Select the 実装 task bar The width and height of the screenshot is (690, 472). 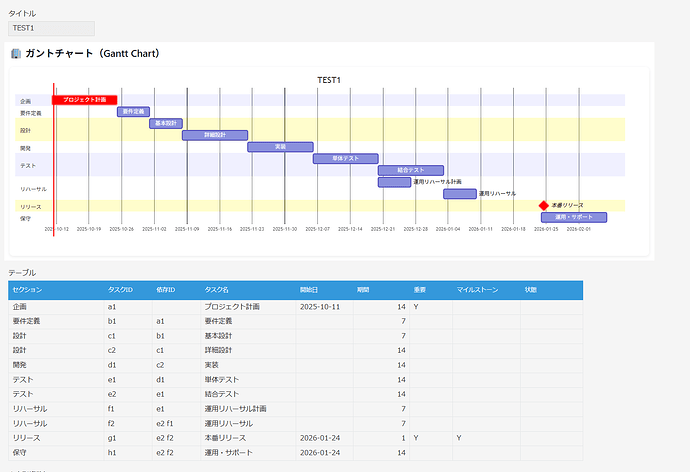280,147
